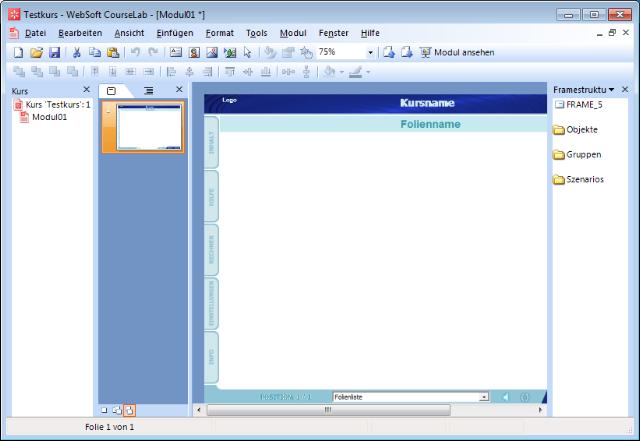Open the zoom 75% dropdown arrow
The image size is (640, 441).
(370, 52)
